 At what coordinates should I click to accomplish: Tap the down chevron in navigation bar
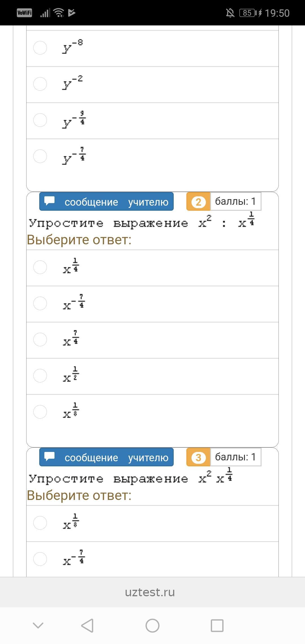point(38,625)
